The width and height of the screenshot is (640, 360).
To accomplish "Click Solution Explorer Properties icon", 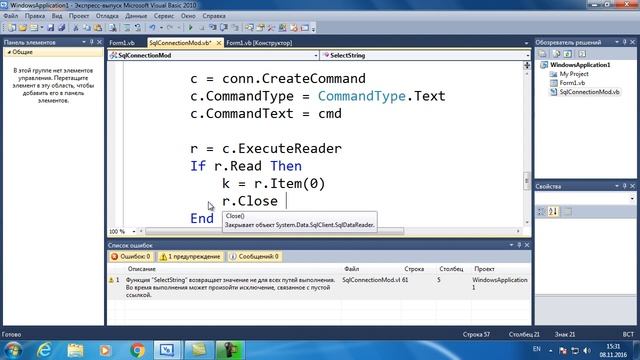I will click(x=542, y=54).
